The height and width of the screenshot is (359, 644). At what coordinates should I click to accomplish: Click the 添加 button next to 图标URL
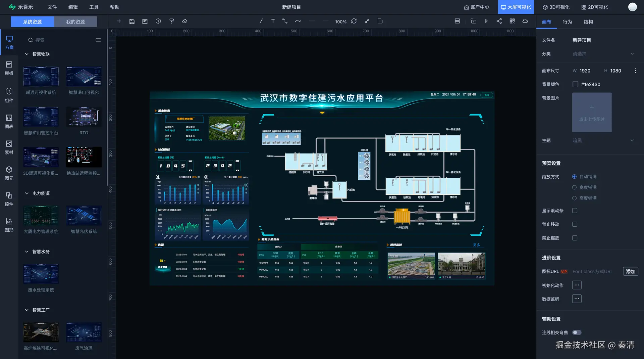point(631,271)
